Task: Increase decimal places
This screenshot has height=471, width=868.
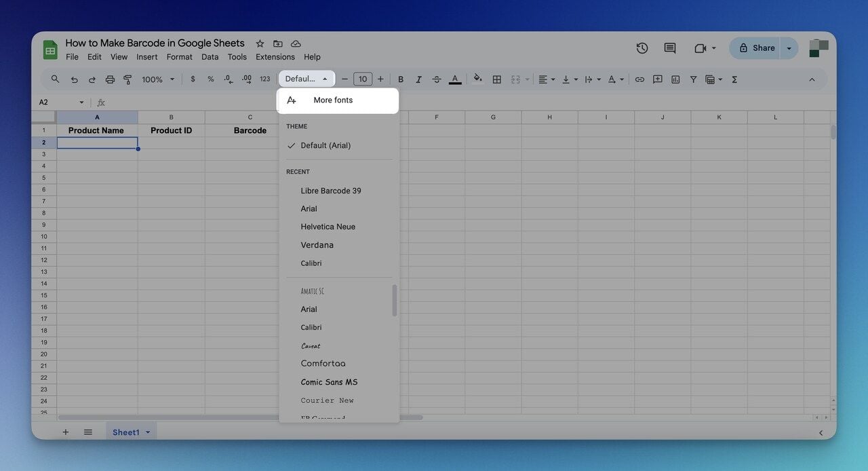Action: point(247,79)
